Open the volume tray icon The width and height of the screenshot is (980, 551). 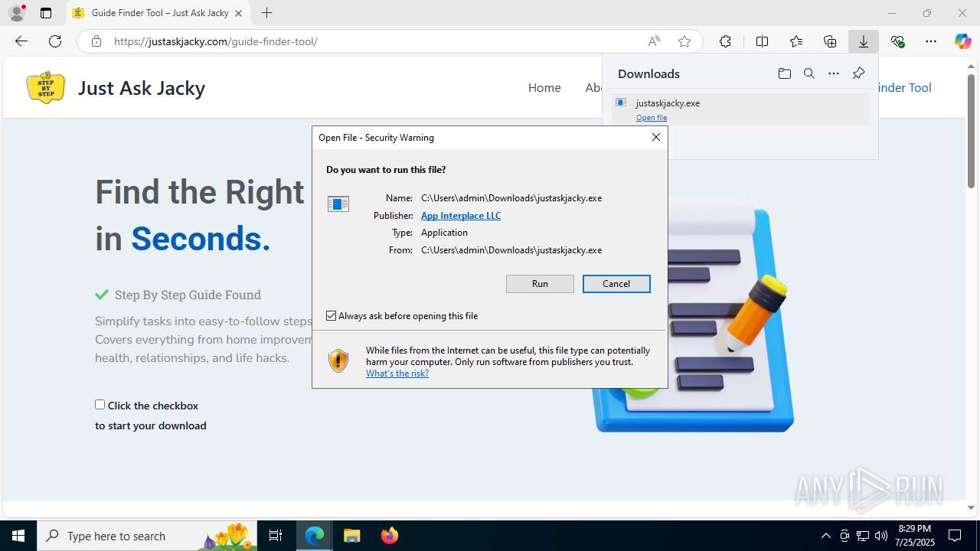pos(881,536)
